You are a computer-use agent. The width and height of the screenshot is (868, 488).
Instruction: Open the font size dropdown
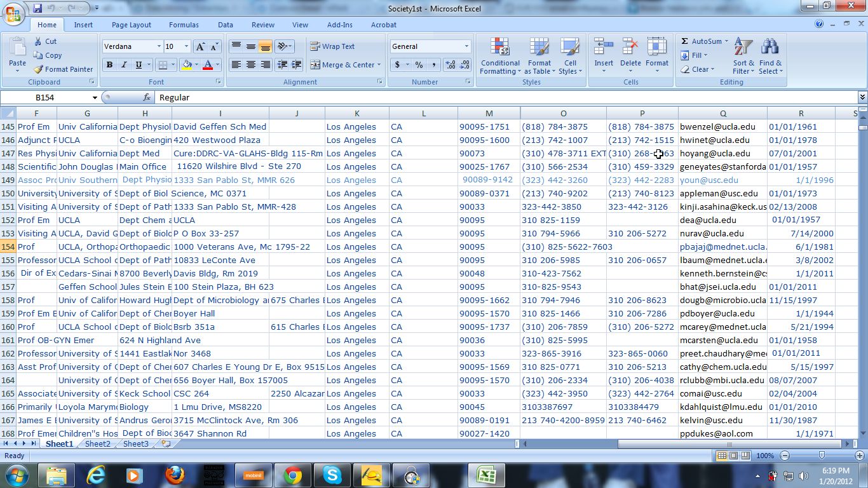pyautogui.click(x=186, y=46)
